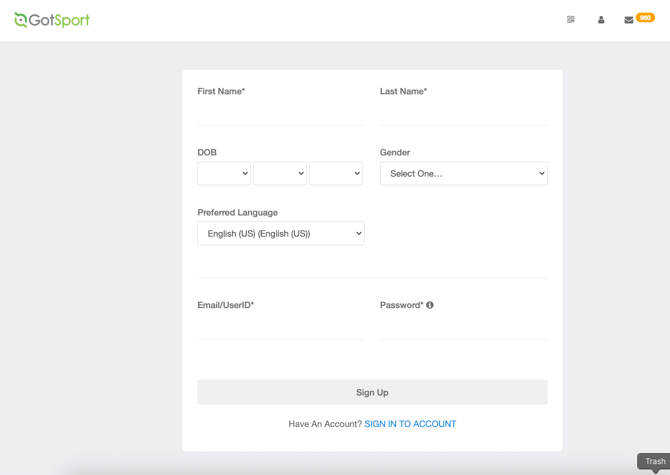
Task: Expand the second DOB dropdown
Action: pos(280,173)
